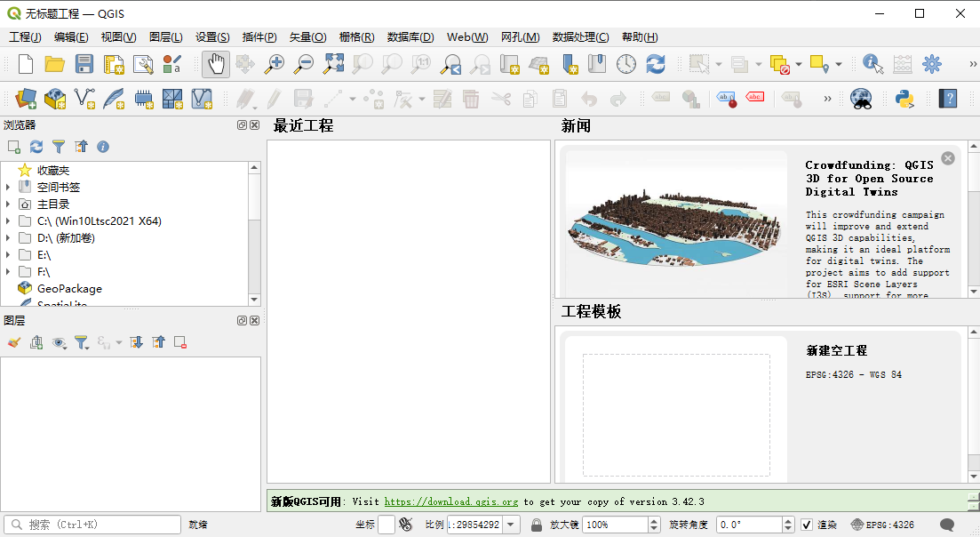Open the Python console

coord(904,99)
